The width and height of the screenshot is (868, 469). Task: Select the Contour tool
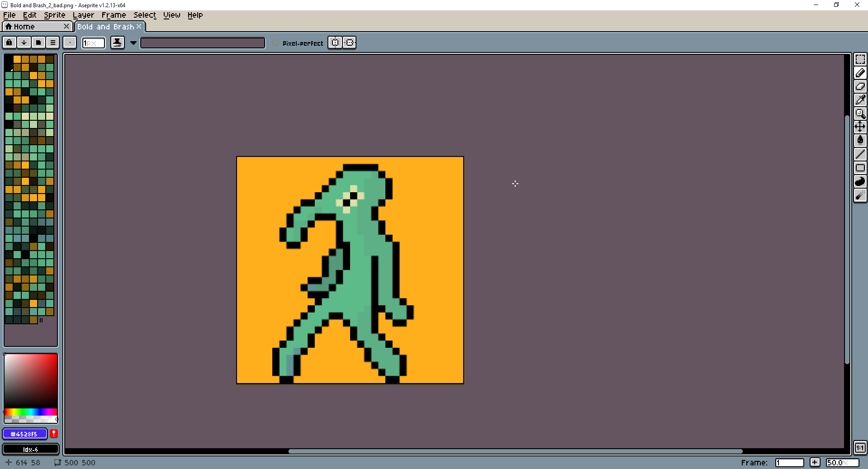coord(860,181)
